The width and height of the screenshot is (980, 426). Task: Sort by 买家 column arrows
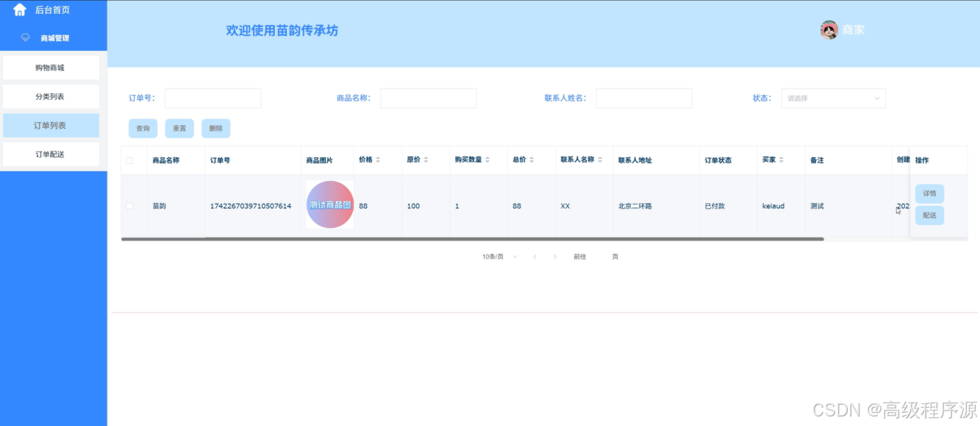pos(782,160)
